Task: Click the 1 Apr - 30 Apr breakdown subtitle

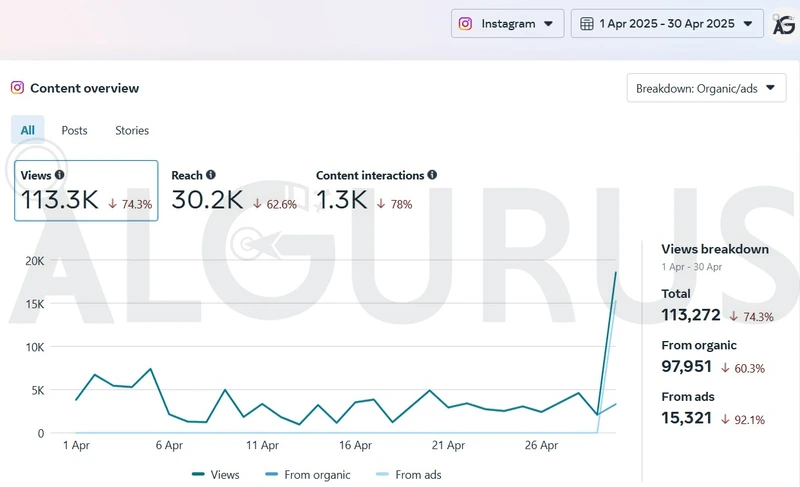Action: [691, 267]
